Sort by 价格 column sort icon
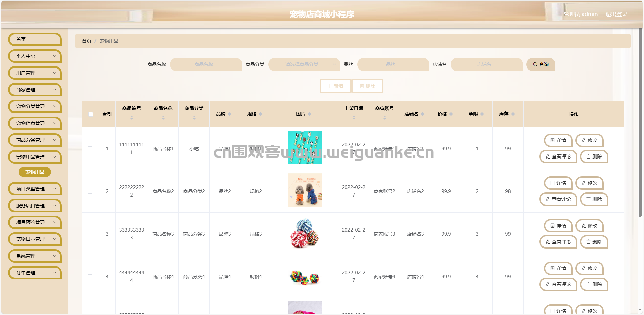 click(x=451, y=114)
